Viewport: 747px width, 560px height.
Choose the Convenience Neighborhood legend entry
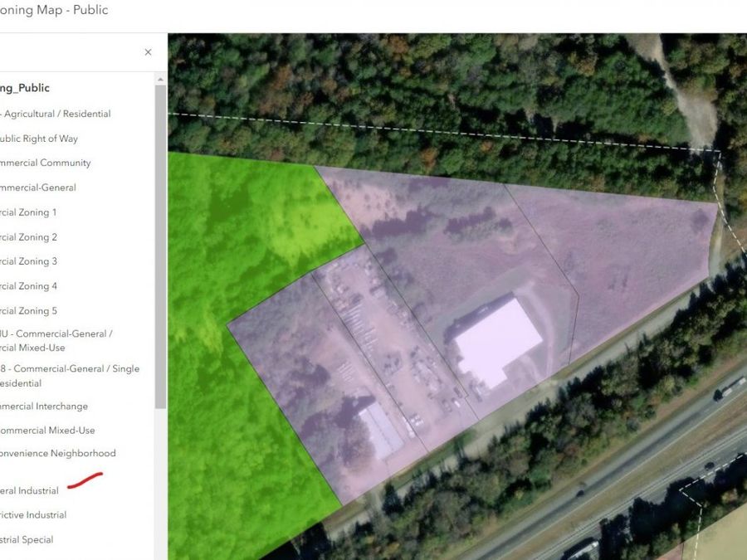(58, 453)
